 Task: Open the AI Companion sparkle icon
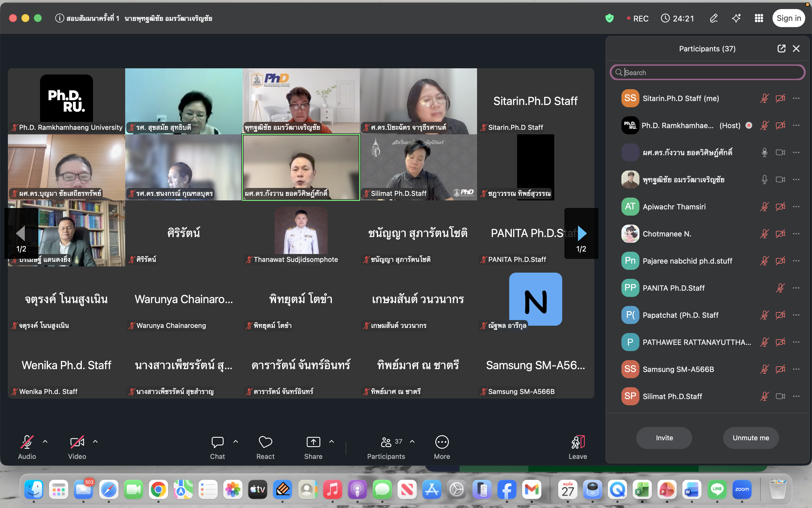point(736,18)
